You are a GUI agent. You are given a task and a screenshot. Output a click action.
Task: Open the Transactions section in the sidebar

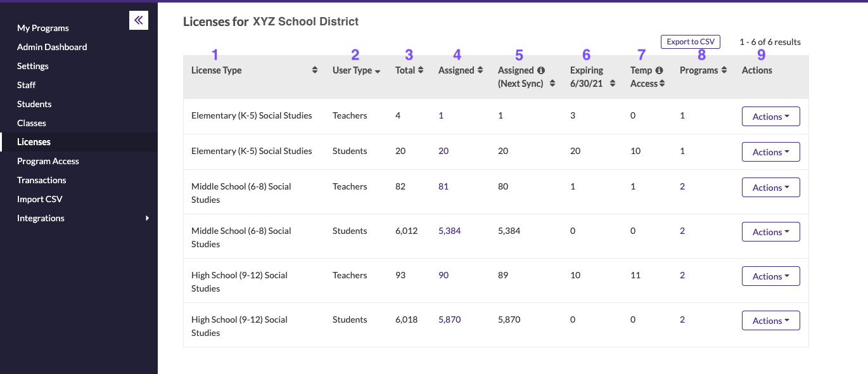pos(42,179)
